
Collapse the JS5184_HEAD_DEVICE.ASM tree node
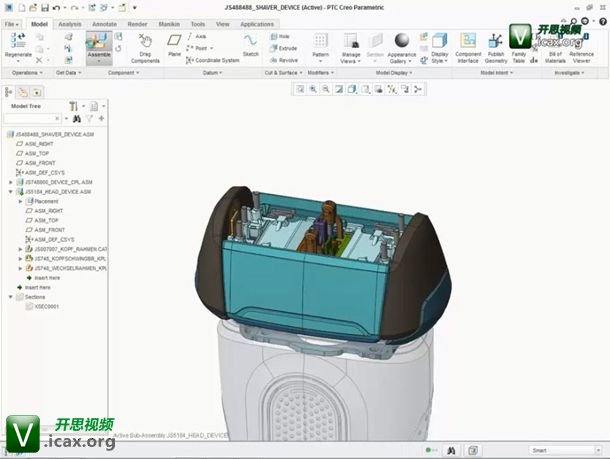(x=11, y=191)
